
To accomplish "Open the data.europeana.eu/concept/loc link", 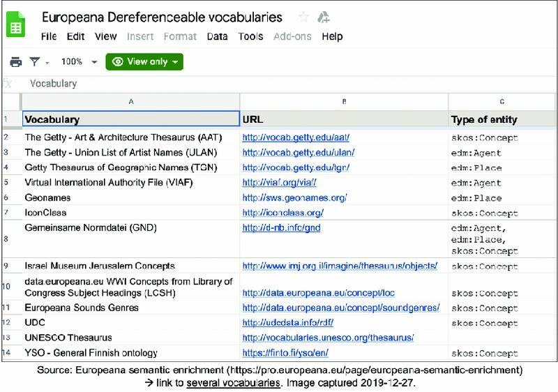I will tap(319, 293).
